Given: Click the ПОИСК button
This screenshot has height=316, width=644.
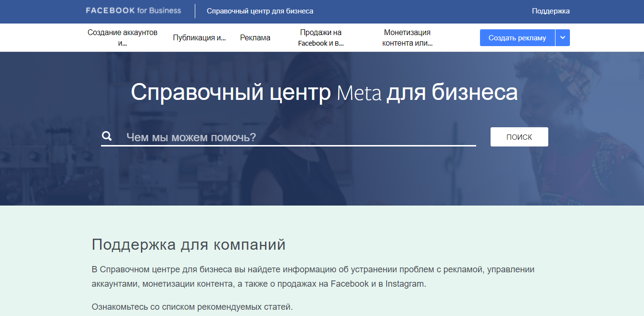Looking at the screenshot, I should (x=519, y=137).
